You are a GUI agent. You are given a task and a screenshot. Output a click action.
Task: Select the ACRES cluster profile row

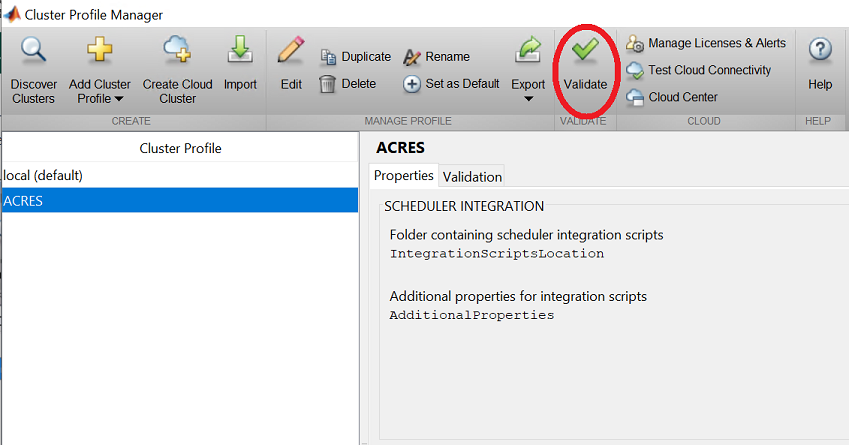[180, 200]
